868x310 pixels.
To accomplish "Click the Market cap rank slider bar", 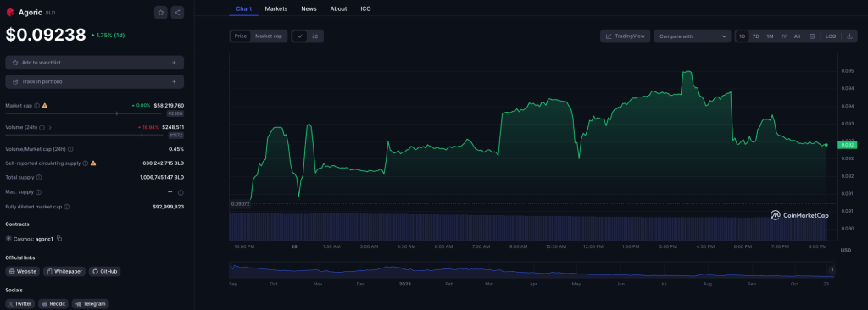I will (85, 113).
